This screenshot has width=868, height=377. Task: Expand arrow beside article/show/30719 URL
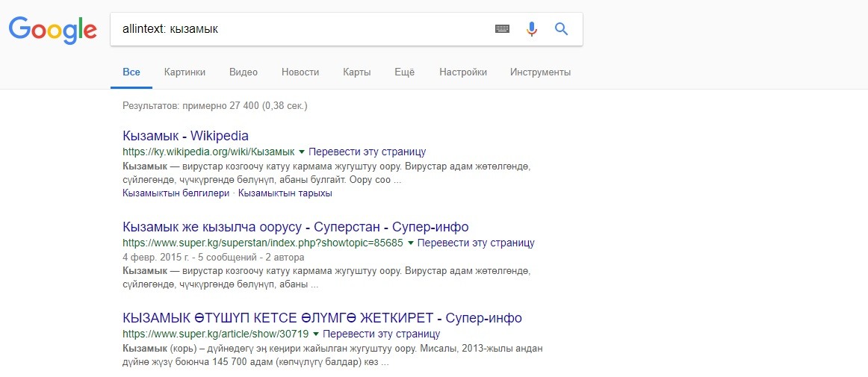317,334
